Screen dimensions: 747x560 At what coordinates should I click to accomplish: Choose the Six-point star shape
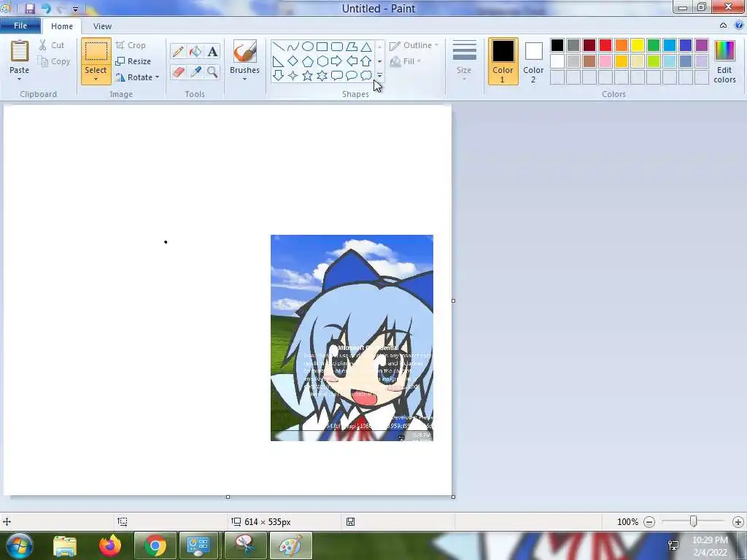point(322,75)
